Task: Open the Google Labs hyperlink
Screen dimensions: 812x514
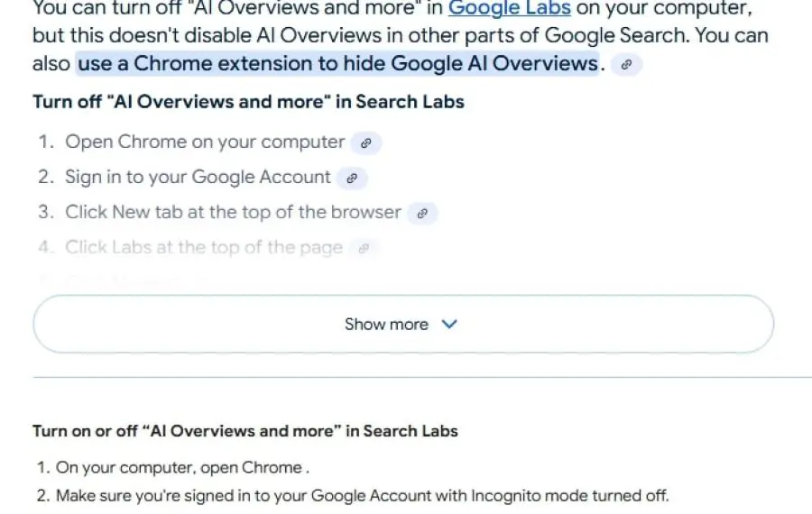Action: coord(509,8)
